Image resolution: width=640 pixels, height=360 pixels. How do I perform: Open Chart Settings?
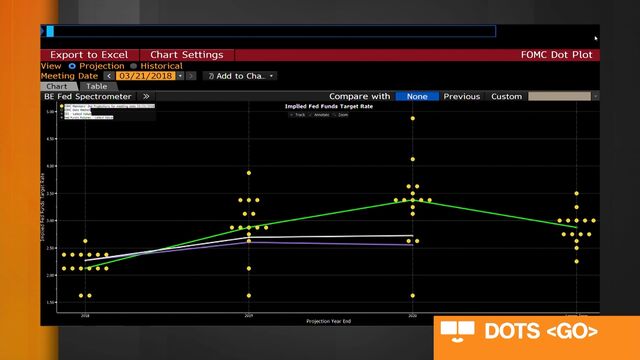pyautogui.click(x=187, y=55)
